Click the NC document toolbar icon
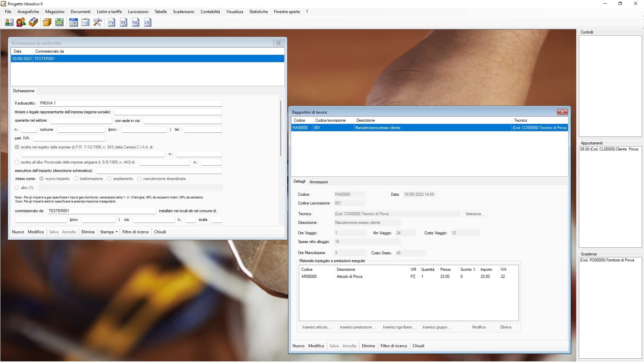The height and width of the screenshot is (362, 644). [136, 22]
